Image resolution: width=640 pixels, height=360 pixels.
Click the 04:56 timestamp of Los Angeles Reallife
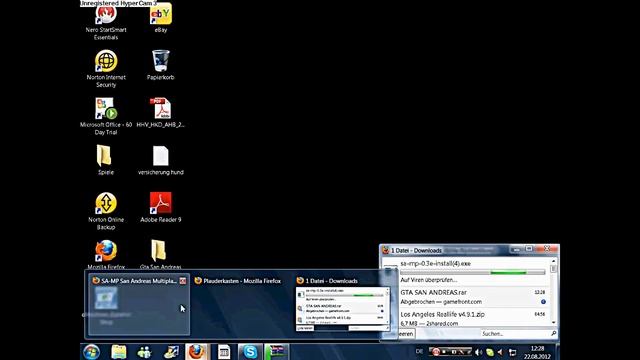540,314
